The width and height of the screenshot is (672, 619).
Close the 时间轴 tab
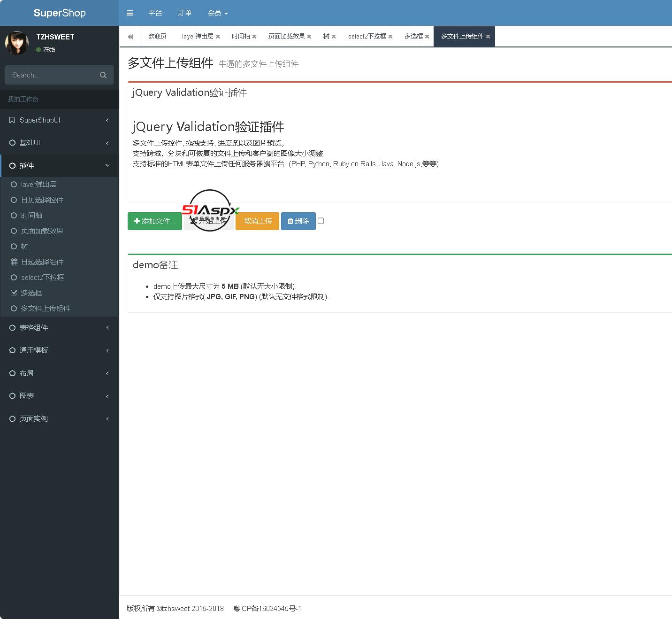[254, 37]
